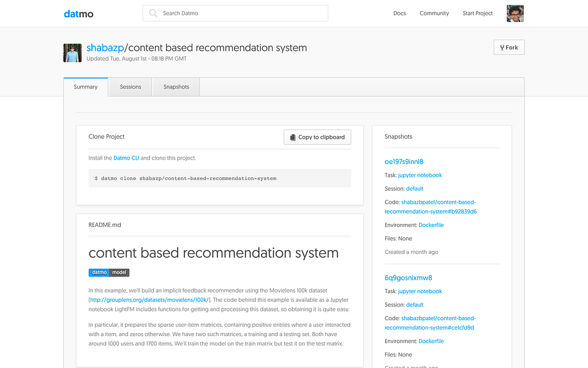Focus the Search Datmo field
Viewport: 588px width, 368px height.
[235, 13]
